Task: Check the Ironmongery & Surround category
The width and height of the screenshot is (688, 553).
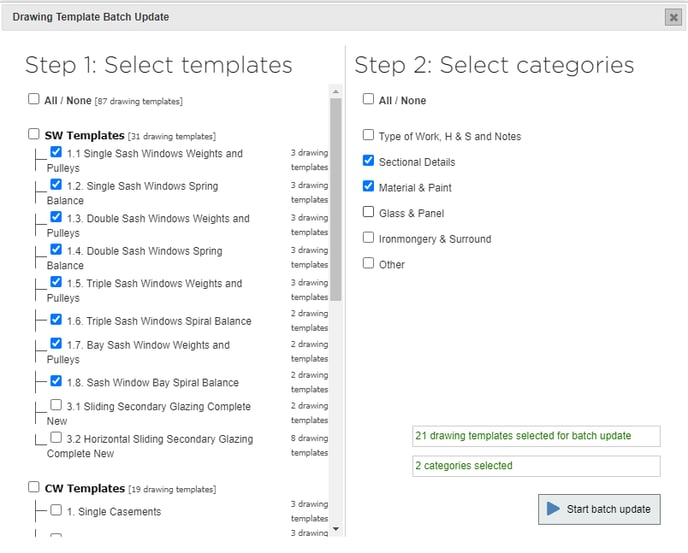Action: [x=369, y=238]
